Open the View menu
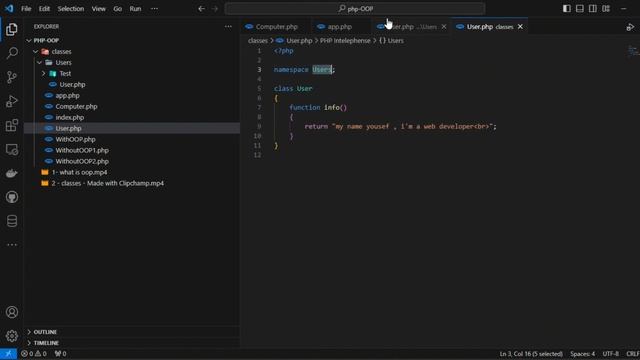Image resolution: width=640 pixels, height=360 pixels. (x=98, y=9)
